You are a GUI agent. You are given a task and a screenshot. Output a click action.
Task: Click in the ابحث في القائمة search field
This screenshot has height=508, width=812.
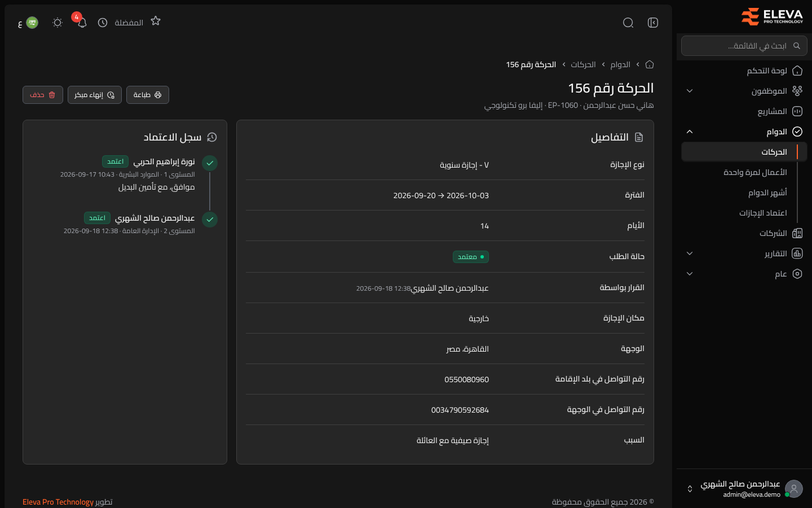[x=744, y=46]
